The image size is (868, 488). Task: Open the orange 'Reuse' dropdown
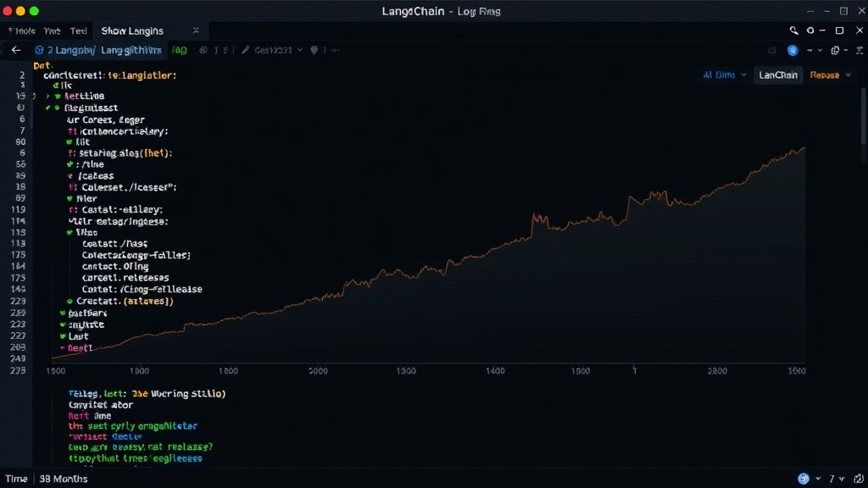point(831,75)
